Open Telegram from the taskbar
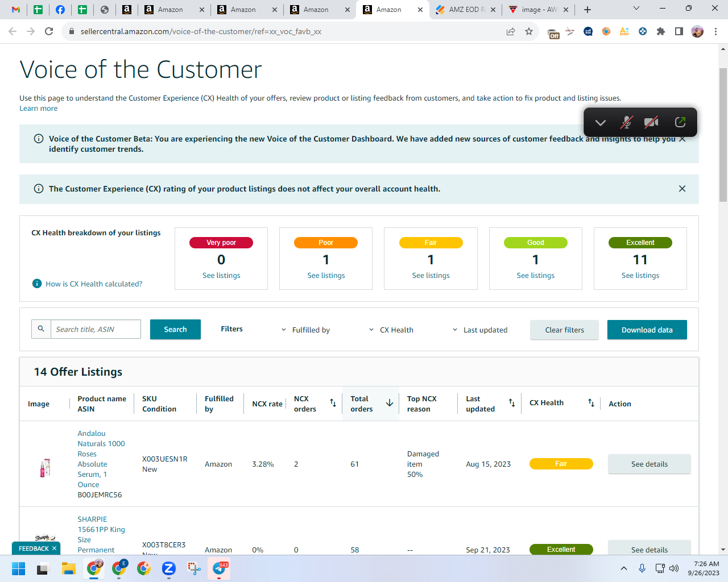 (219, 568)
